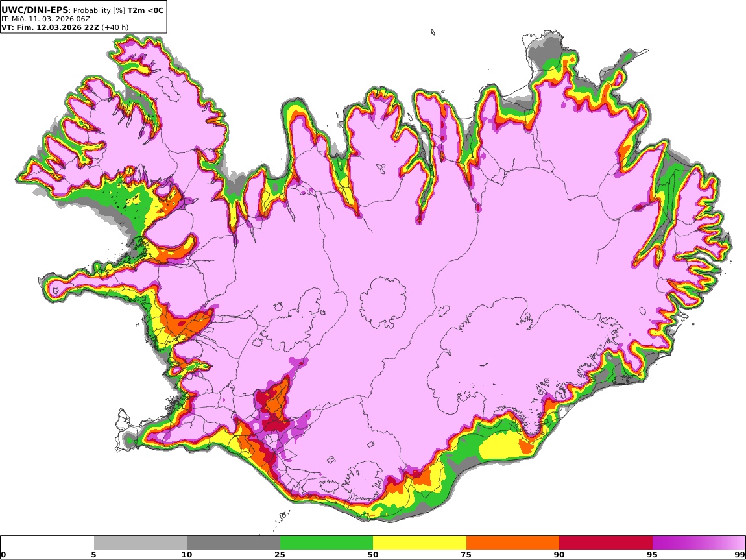Click the 'VT: Fim. 12.03.2026 22Z' line
Screen dimensions: 746x560
[51, 27]
